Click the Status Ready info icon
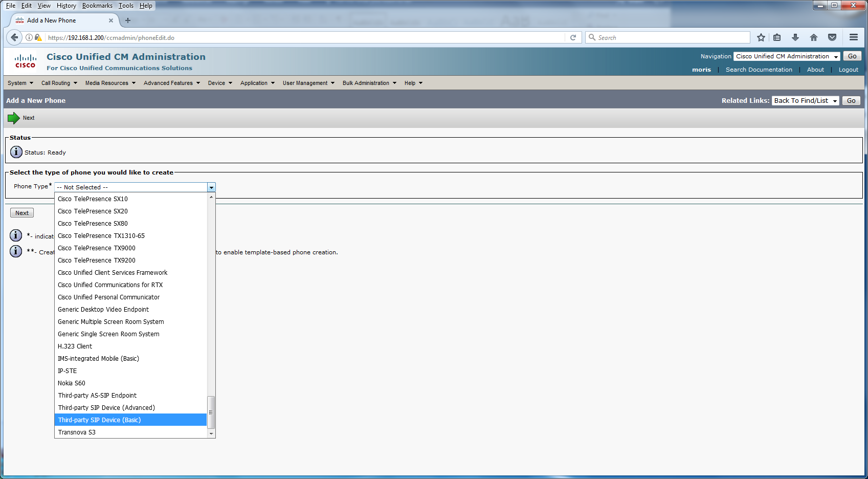Screen dimensions: 868x479 pos(16,152)
